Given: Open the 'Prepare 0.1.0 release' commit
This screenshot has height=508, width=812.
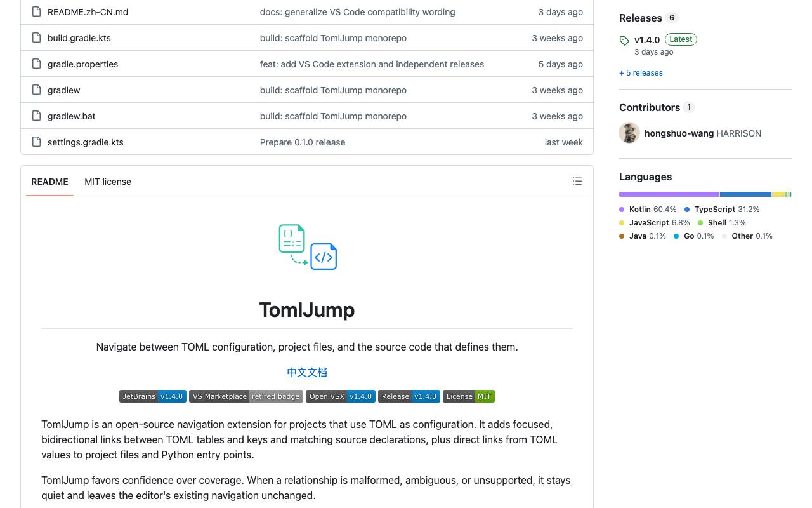Looking at the screenshot, I should point(303,142).
